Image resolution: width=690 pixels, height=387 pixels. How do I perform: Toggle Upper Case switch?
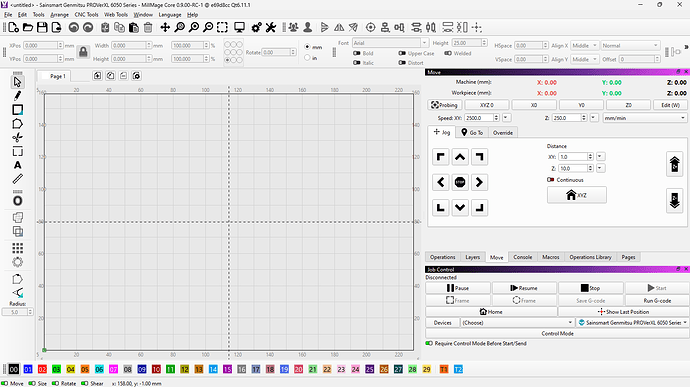402,53
